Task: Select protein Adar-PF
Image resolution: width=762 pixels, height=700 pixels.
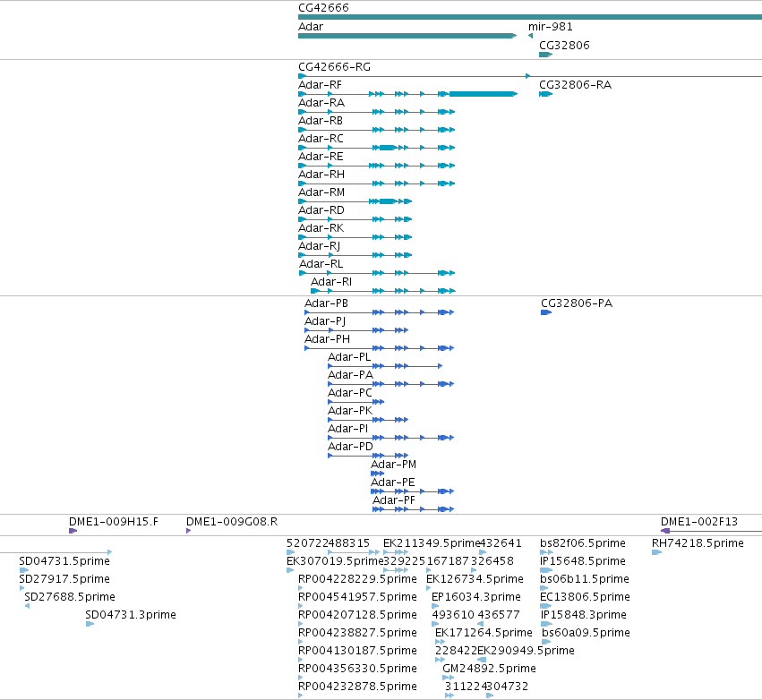Action: pyautogui.click(x=394, y=500)
